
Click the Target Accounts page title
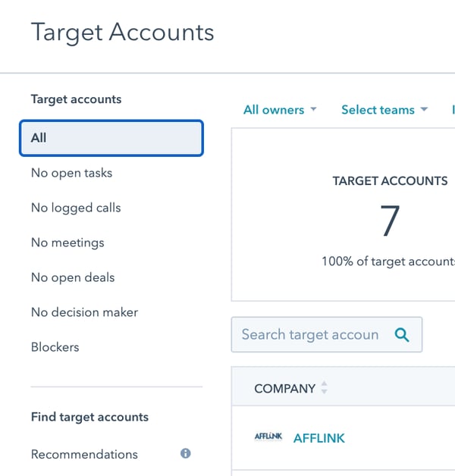(122, 33)
